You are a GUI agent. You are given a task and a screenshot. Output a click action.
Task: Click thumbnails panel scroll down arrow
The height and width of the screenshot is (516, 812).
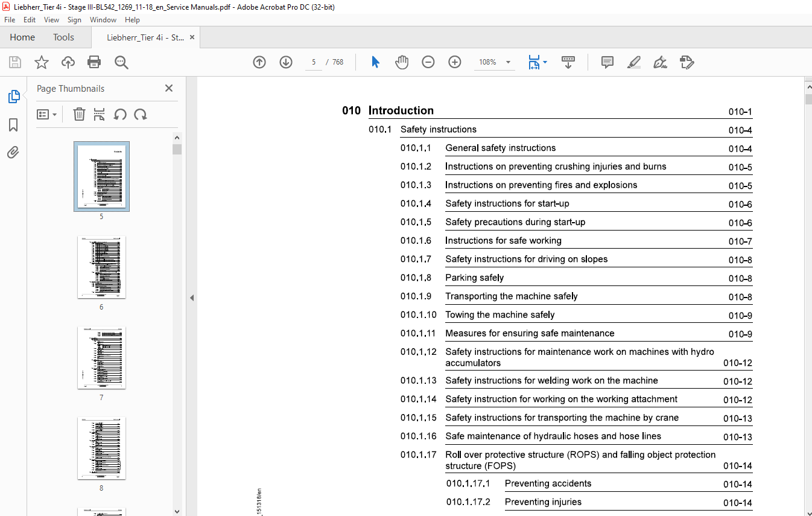coord(177,511)
